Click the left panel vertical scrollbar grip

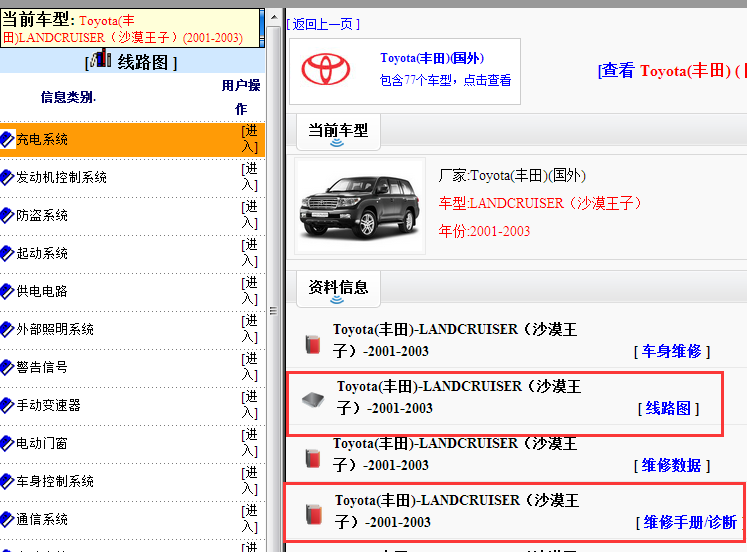tap(273, 311)
